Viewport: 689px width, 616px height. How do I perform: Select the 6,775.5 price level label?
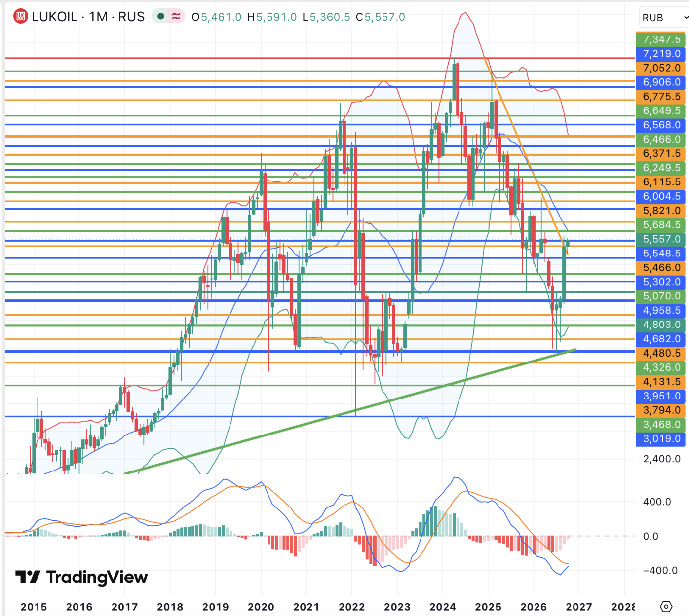pyautogui.click(x=661, y=97)
